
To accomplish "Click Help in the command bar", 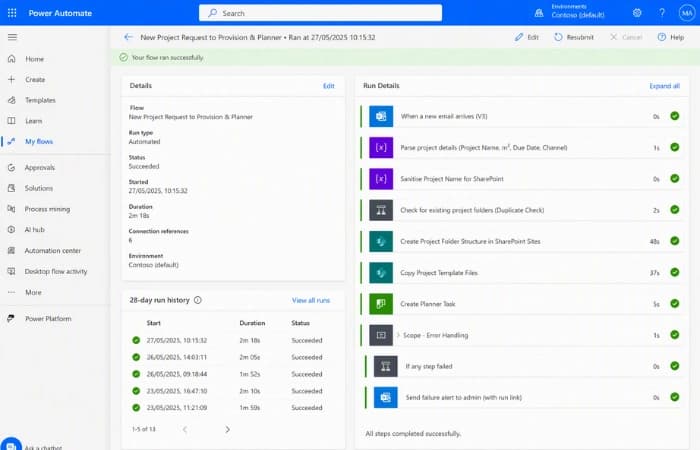I will coord(671,37).
